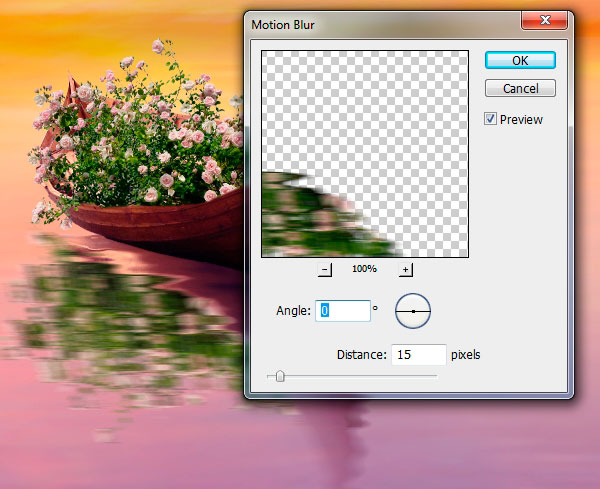Click the Distance pixels input field
The width and height of the screenshot is (600, 489).
[x=419, y=355]
